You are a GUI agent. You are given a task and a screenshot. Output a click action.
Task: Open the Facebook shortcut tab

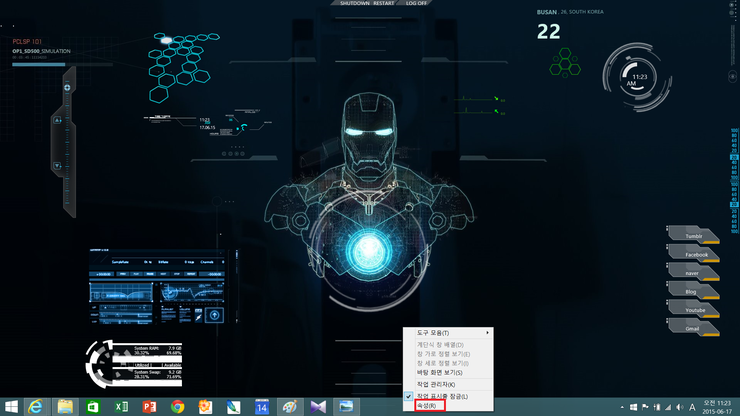(x=693, y=254)
